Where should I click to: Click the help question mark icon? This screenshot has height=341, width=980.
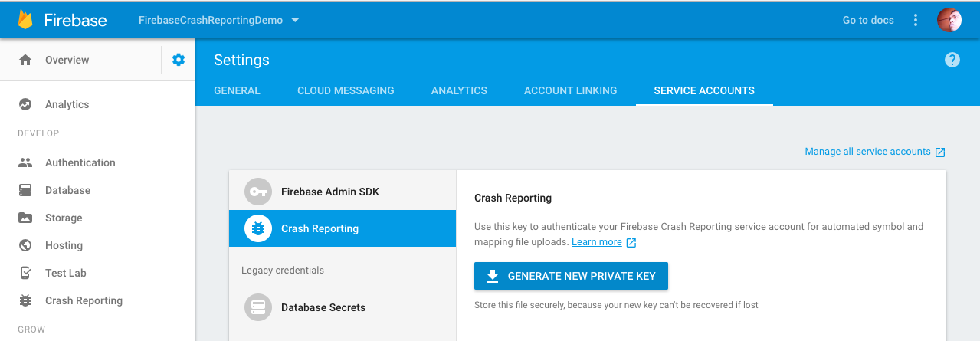click(952, 60)
